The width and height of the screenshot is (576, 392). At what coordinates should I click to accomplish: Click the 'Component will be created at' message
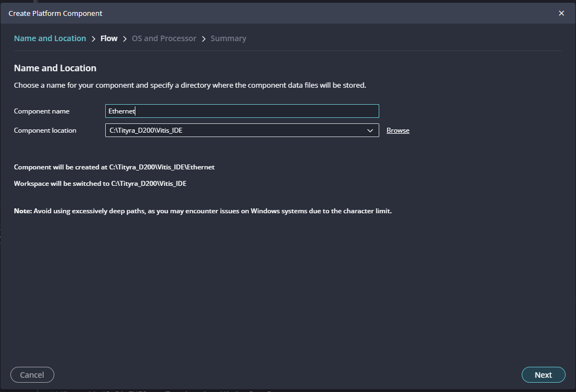pos(114,167)
